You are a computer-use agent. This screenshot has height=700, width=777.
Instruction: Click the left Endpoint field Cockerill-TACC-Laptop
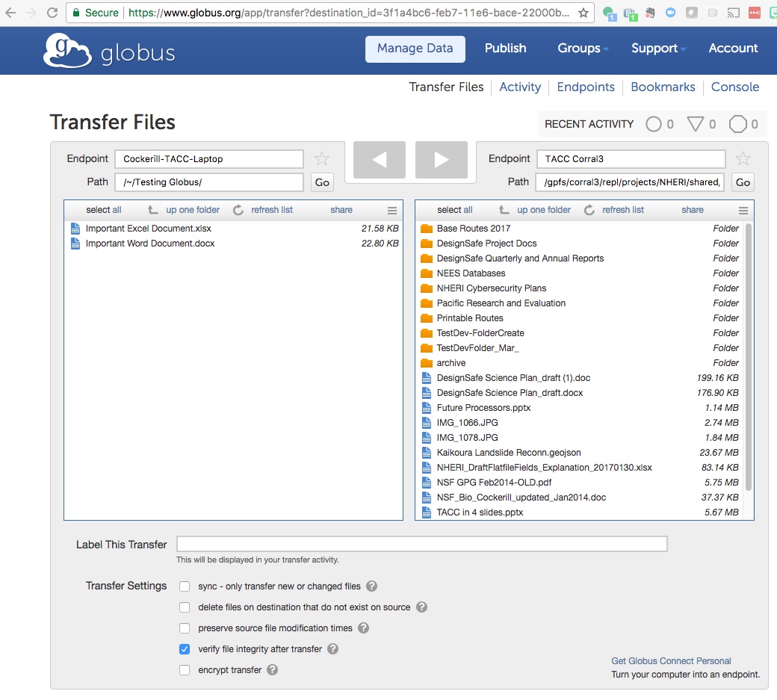[209, 159]
